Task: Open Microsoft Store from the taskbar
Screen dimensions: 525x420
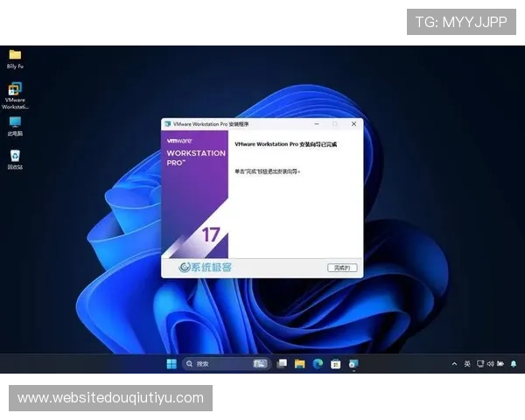Action: click(x=335, y=363)
